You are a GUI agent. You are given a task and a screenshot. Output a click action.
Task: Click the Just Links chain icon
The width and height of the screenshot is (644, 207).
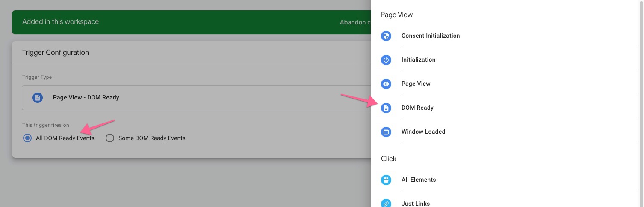(x=386, y=203)
